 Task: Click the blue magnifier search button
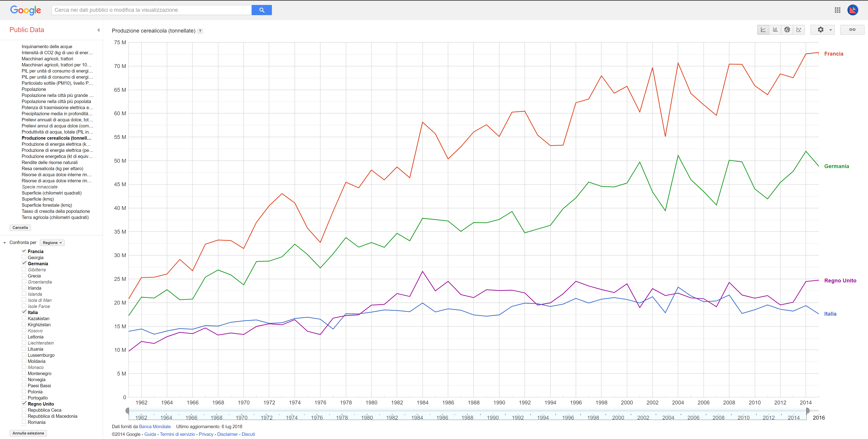pos(262,10)
